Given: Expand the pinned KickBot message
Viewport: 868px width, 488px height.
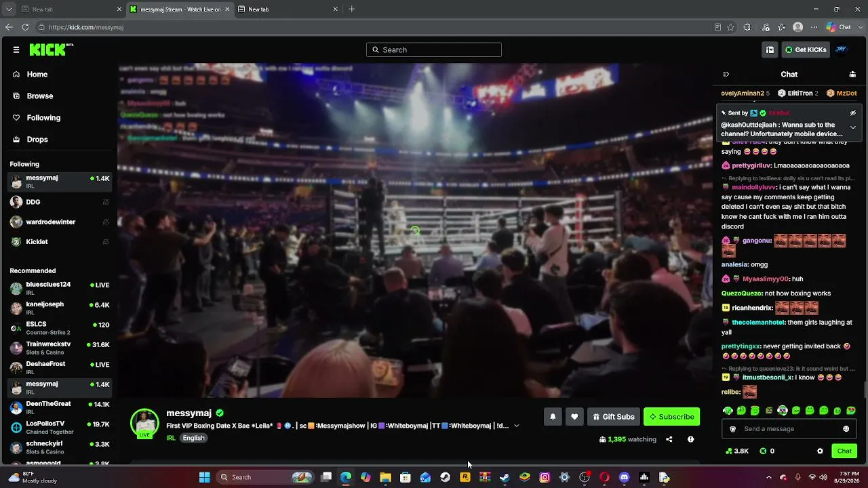Looking at the screenshot, I should [x=853, y=127].
